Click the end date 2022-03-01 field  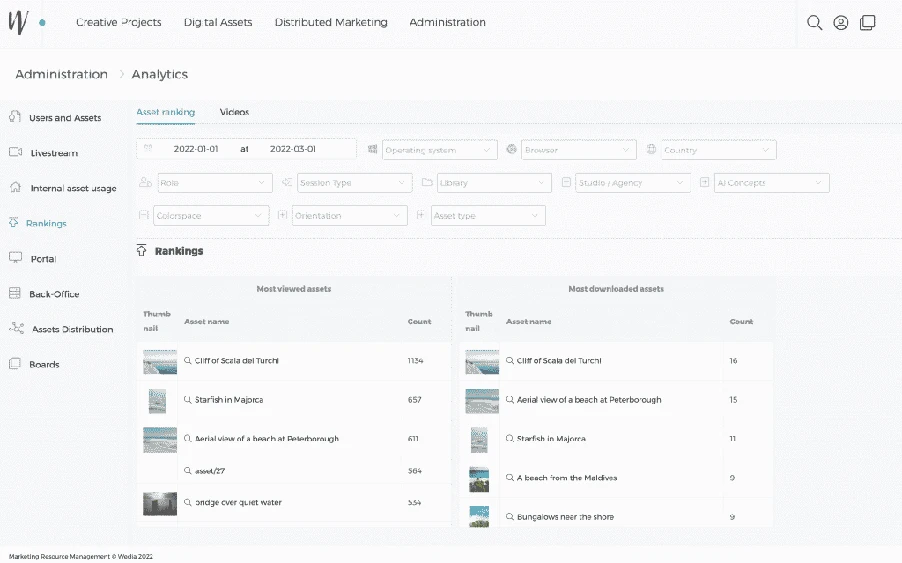(x=293, y=149)
